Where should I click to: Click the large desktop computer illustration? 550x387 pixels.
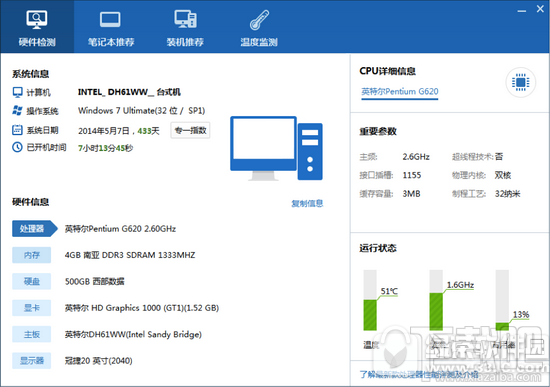[276, 148]
